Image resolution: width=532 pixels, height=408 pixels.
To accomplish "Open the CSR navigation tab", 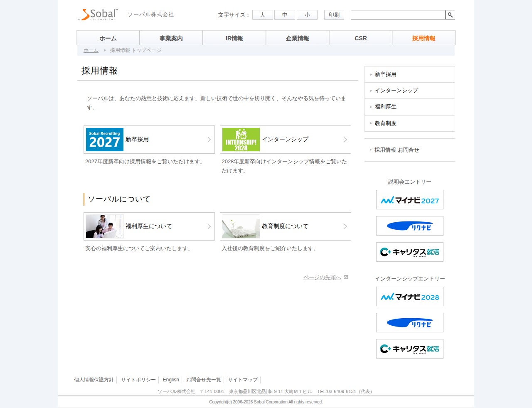I will (x=361, y=38).
